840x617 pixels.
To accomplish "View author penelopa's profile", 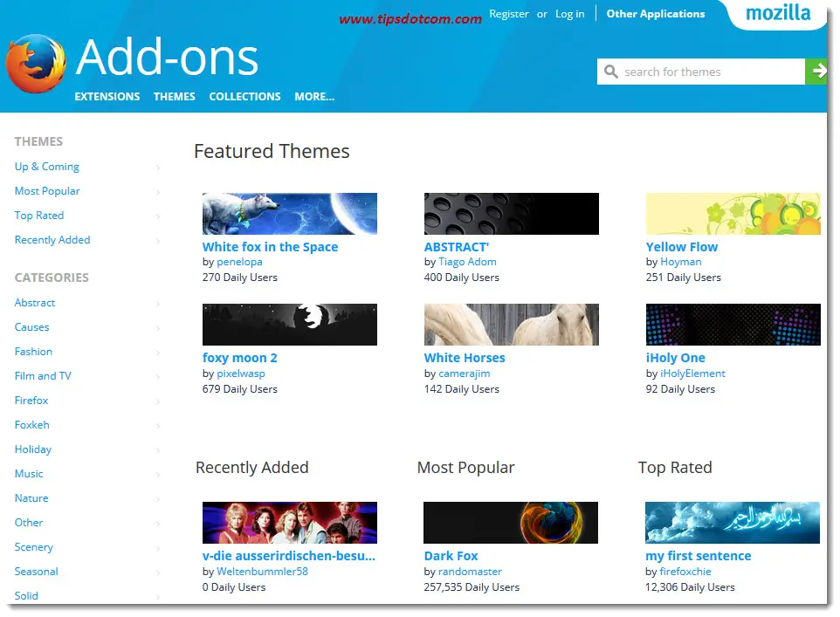I will 239,262.
